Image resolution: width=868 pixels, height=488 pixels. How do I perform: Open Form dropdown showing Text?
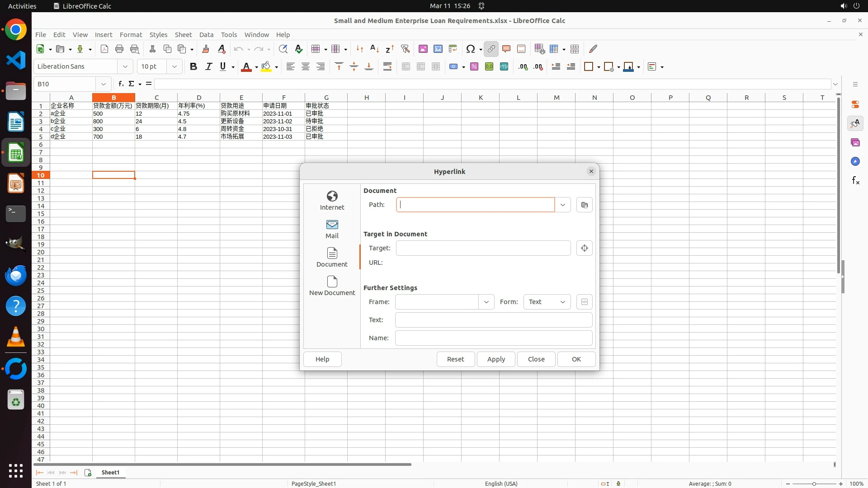[x=547, y=302]
